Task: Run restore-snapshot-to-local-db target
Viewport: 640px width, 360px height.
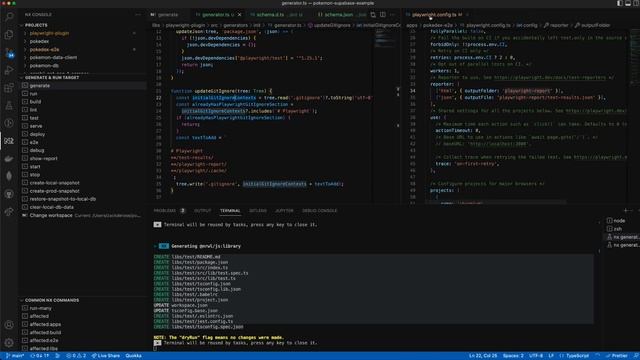Action: coord(62,199)
